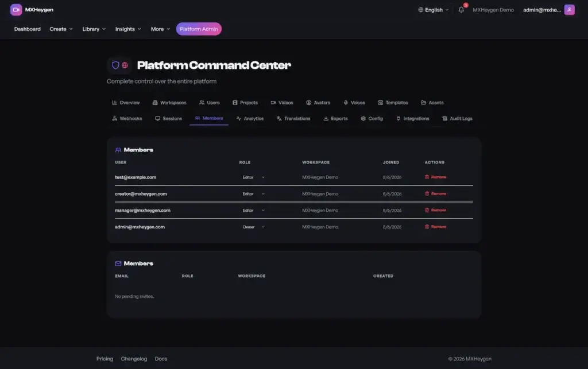Go to Dashboard in top navigation
Image resolution: width=588 pixels, height=369 pixels.
pos(28,29)
